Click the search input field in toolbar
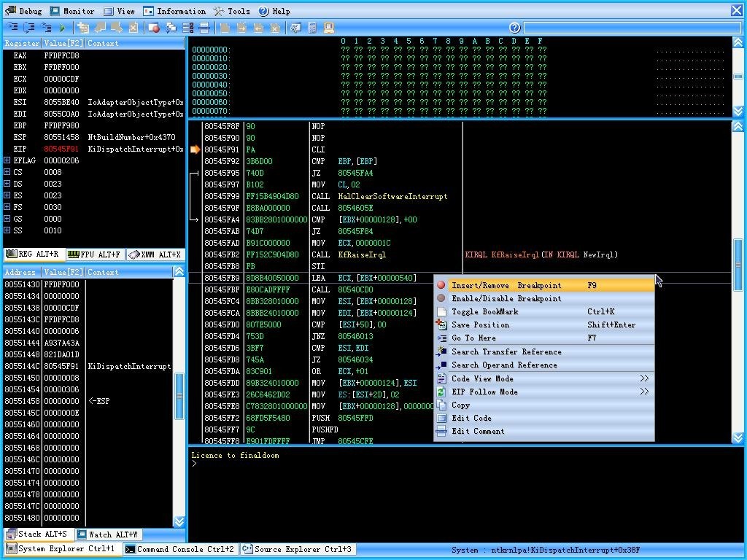 [632, 28]
